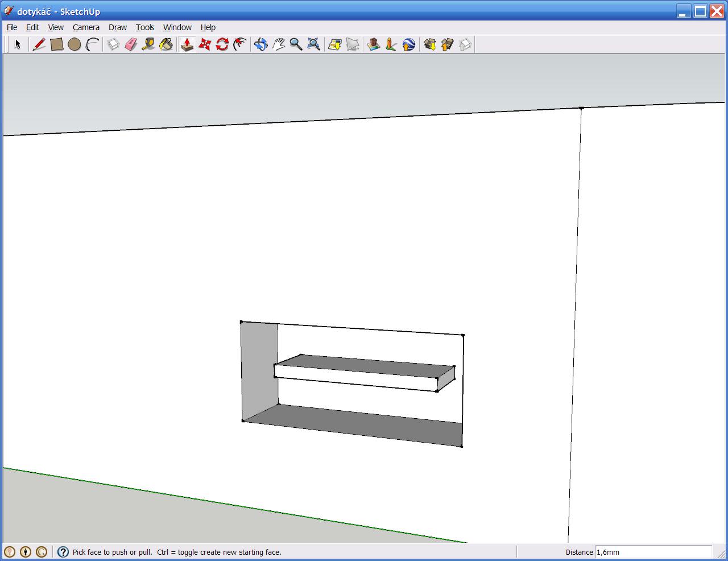
Task: Select the Arc tool
Action: pos(92,44)
